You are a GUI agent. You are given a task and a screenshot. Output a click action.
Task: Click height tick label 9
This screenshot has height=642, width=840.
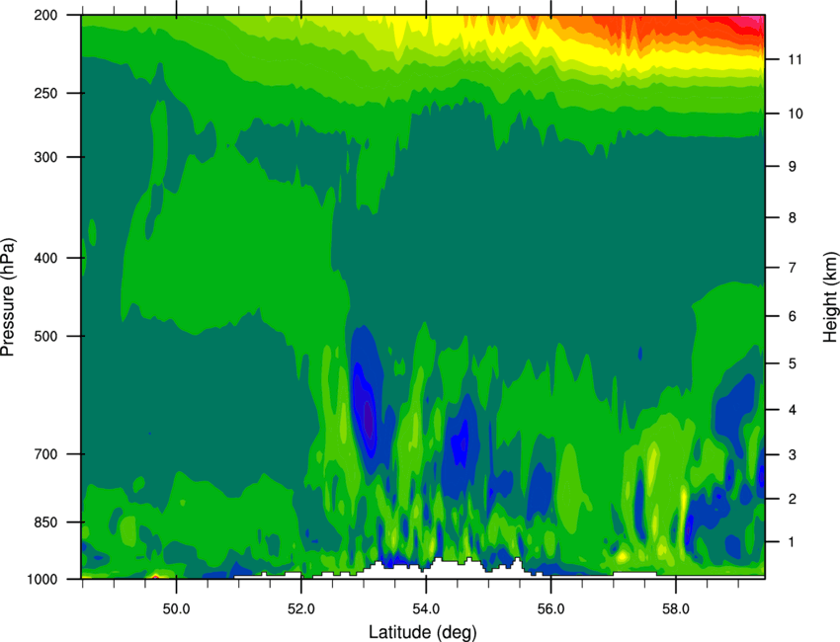(793, 167)
